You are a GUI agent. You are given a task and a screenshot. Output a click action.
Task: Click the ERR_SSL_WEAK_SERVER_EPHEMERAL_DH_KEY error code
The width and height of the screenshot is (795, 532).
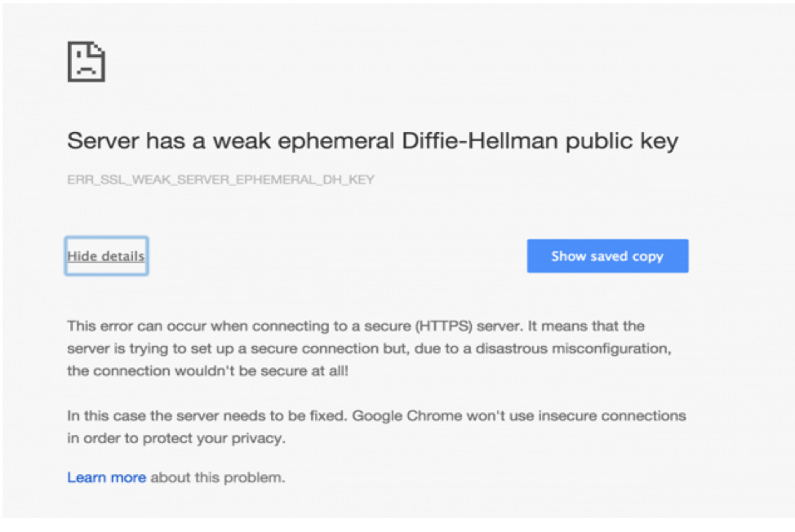[220, 180]
